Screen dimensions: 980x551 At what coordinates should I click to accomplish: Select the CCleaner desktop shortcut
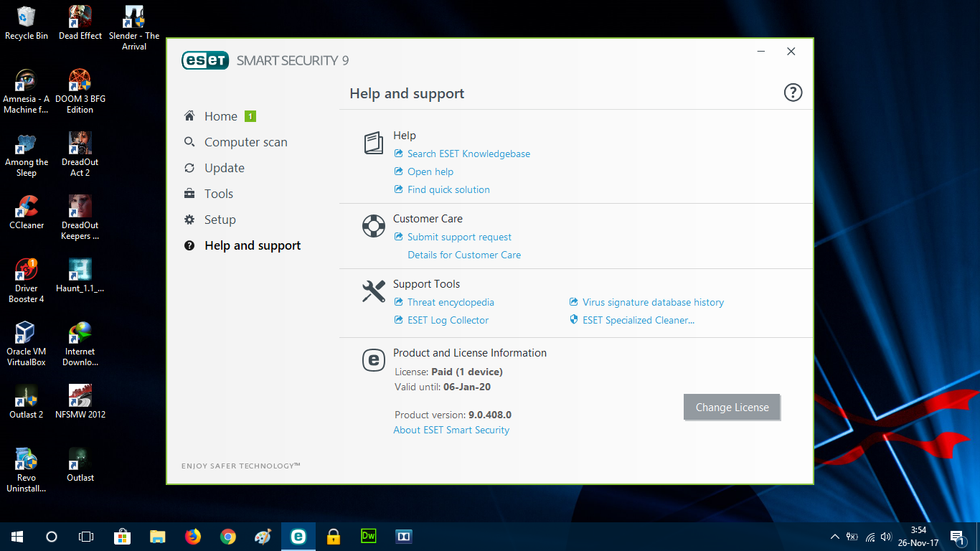(x=27, y=212)
